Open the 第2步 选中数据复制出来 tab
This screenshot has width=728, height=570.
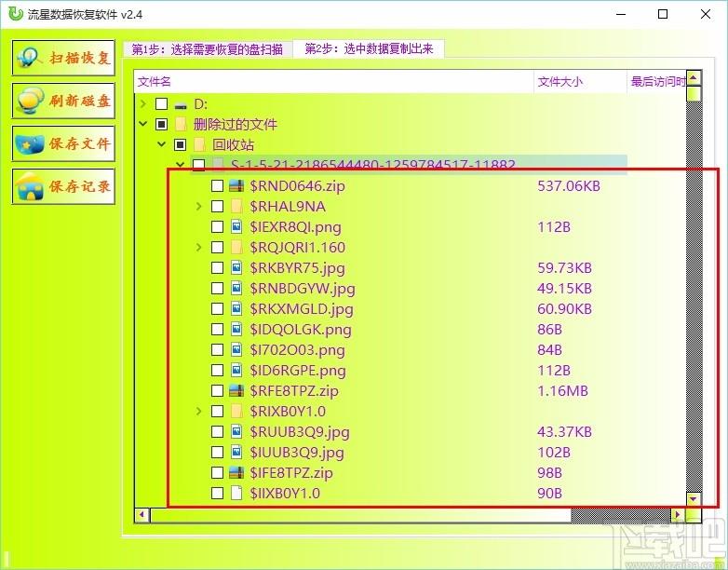(x=369, y=48)
